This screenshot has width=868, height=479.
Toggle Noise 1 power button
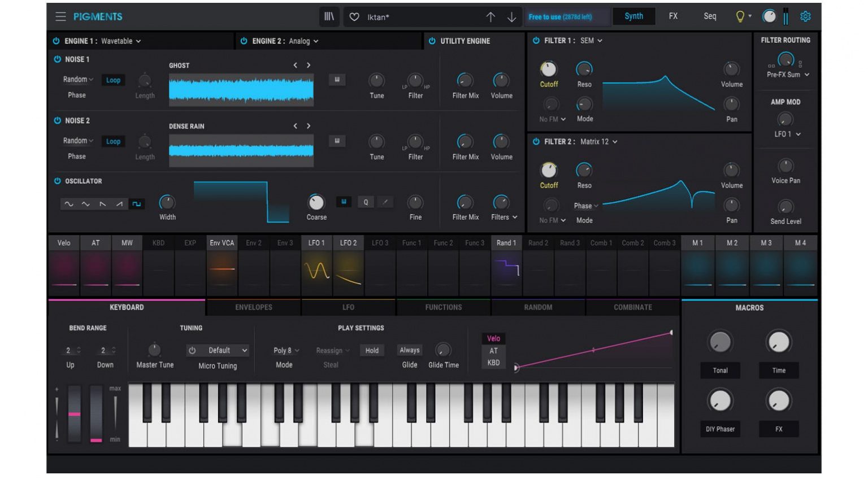(x=57, y=59)
